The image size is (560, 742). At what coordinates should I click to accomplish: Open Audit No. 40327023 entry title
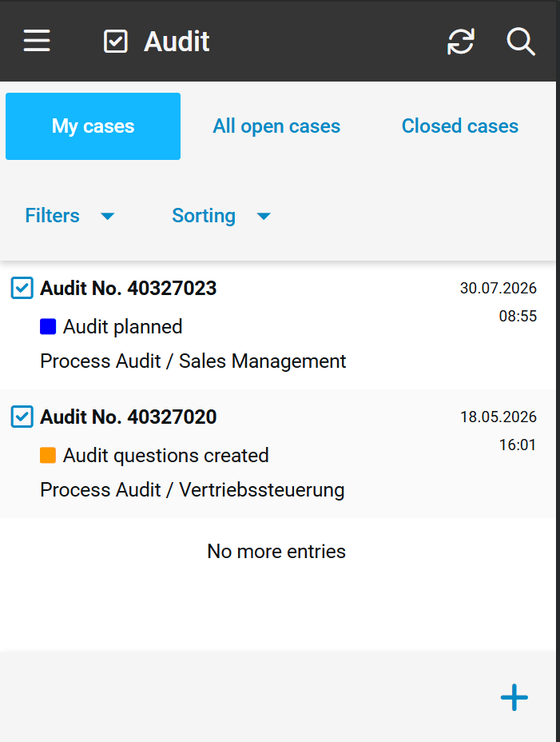coord(128,288)
